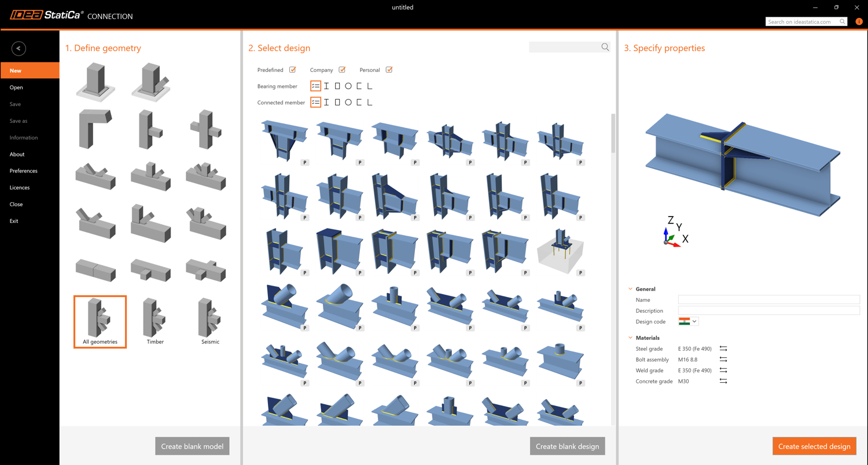
Task: Pick the anchored base plate on concrete block design
Action: tap(560, 251)
